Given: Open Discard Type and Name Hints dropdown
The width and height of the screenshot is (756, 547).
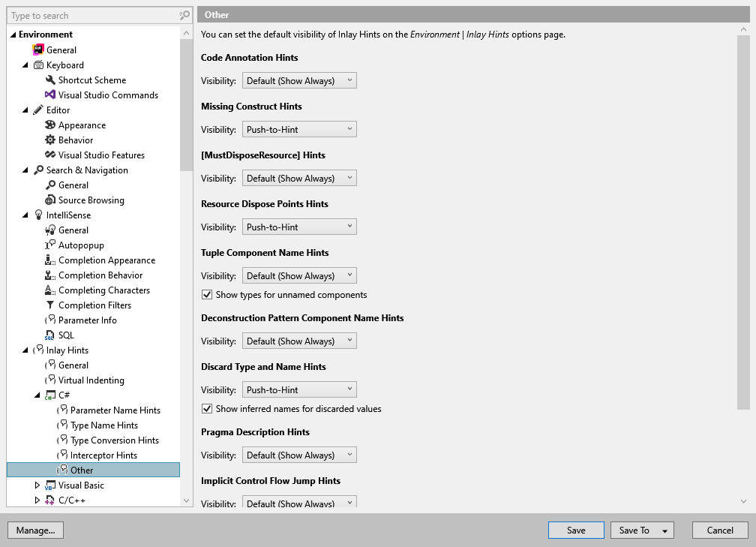Looking at the screenshot, I should pyautogui.click(x=299, y=389).
